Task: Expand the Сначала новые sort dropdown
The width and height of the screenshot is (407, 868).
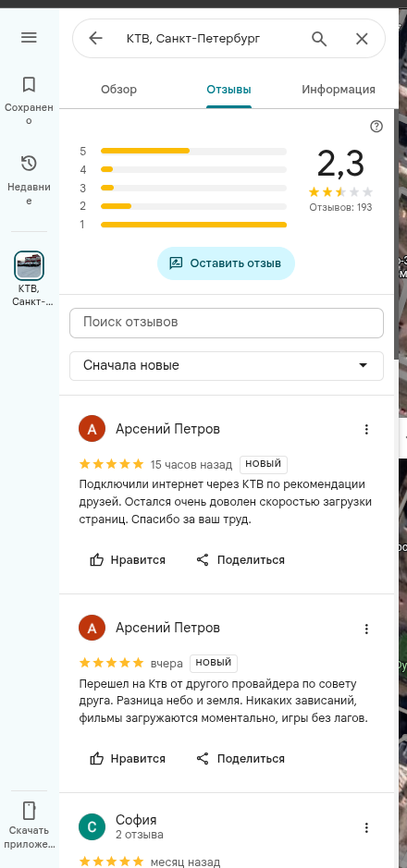Action: pyautogui.click(x=227, y=366)
